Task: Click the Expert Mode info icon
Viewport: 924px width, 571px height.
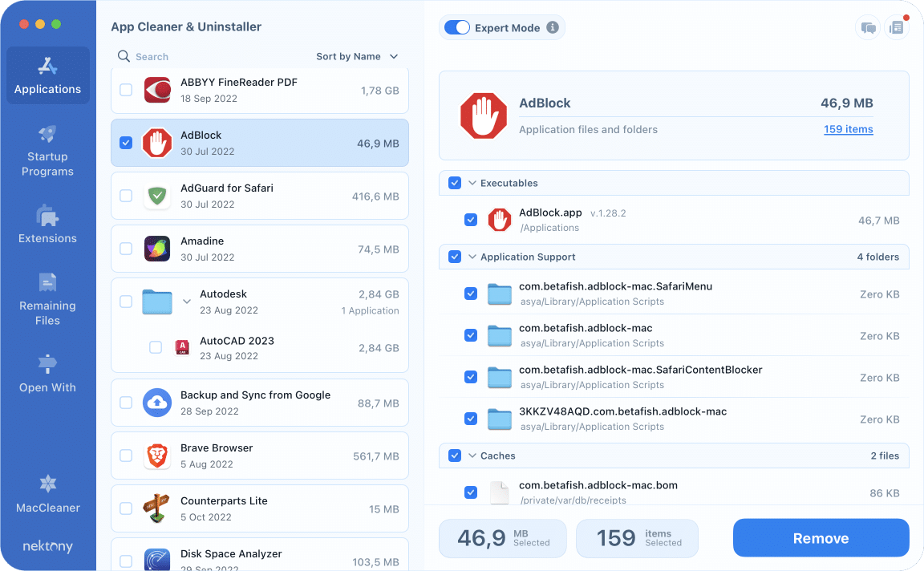Action: pos(552,28)
